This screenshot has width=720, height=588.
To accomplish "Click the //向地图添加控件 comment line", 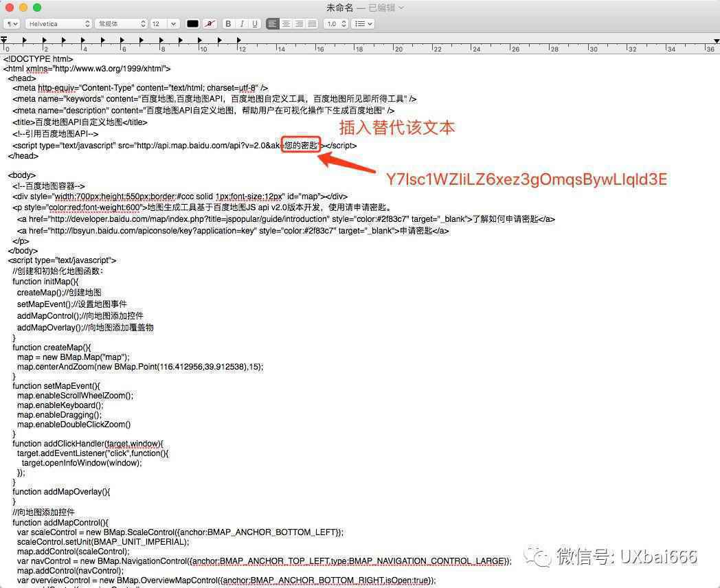I will tap(43, 512).
